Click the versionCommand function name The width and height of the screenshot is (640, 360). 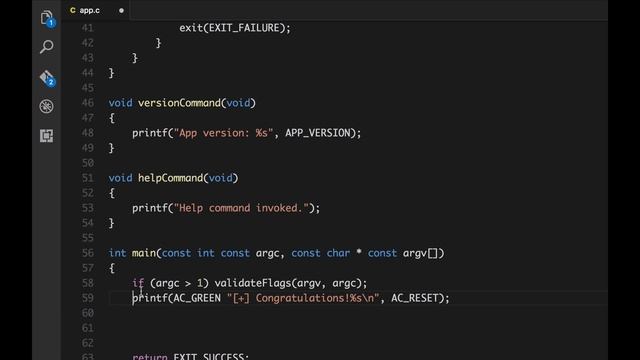[179, 103]
